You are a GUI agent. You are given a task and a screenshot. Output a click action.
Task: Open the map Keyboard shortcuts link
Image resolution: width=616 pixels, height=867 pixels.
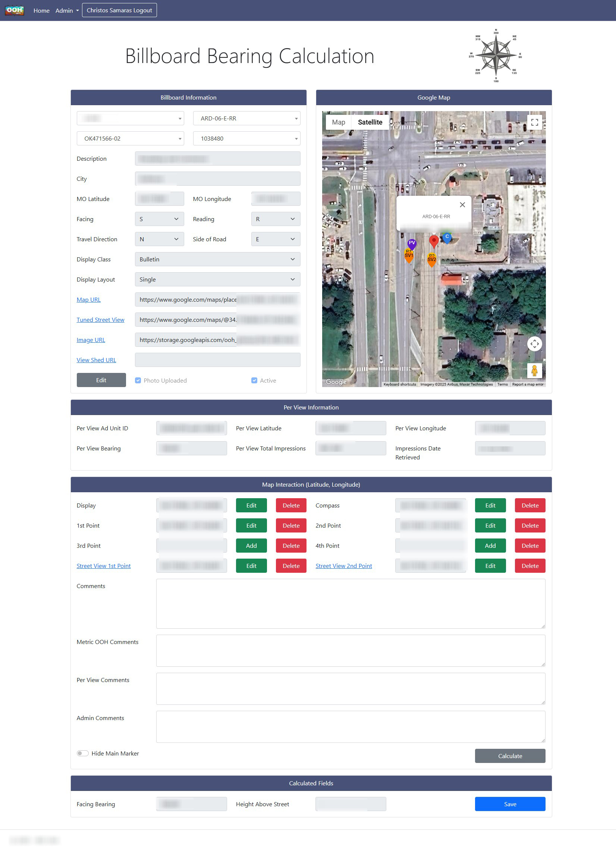pyautogui.click(x=399, y=384)
